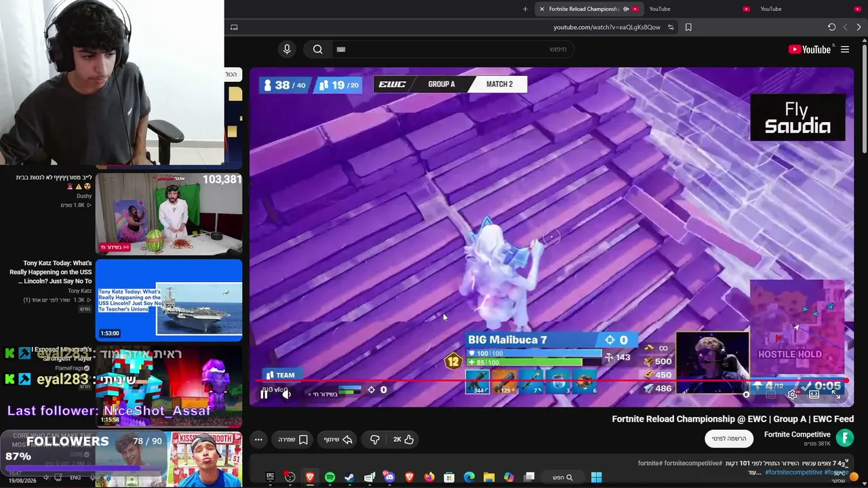This screenshot has height=488, width=868.
Task: Like the video with 2K likes
Action: [403, 439]
